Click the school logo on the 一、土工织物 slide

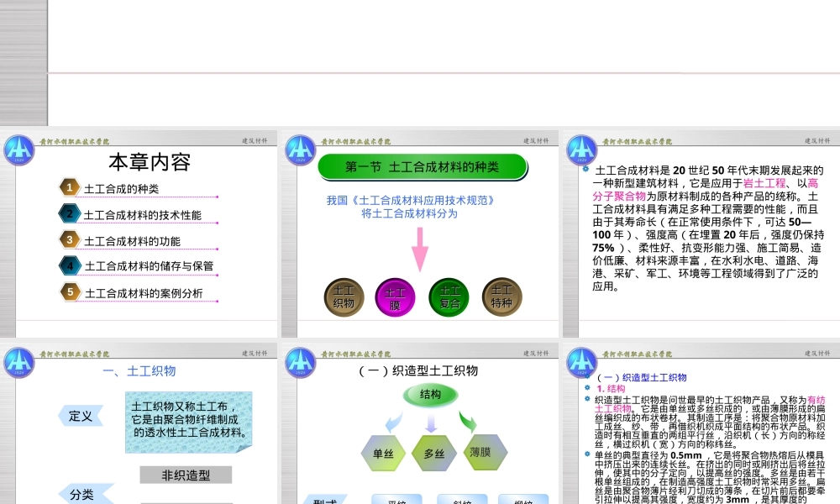[x=19, y=363]
